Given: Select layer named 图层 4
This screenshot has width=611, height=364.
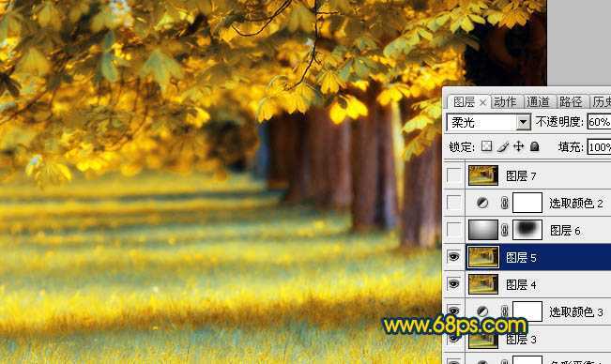Looking at the screenshot, I should [521, 285].
